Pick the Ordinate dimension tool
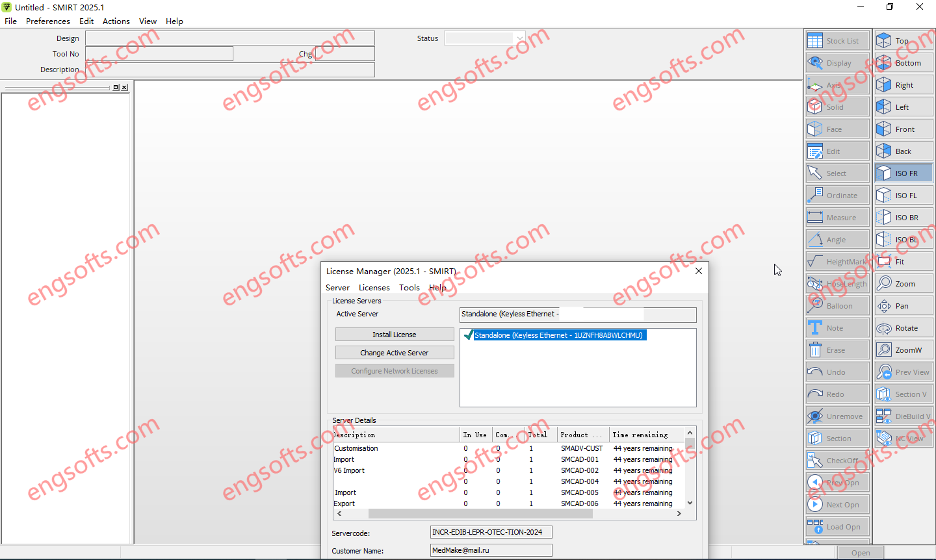This screenshot has width=936, height=560. [x=837, y=196]
